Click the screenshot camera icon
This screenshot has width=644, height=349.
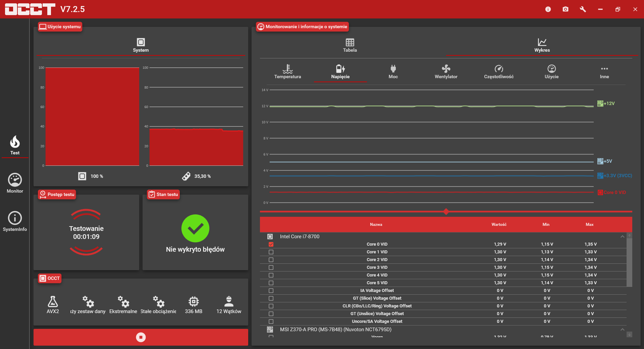point(566,9)
